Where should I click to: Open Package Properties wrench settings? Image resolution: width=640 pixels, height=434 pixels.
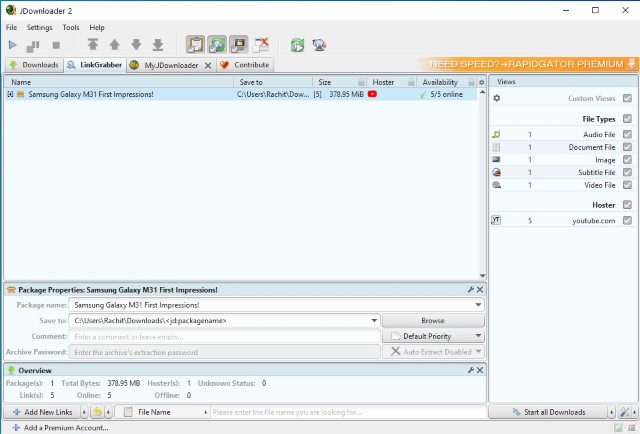click(471, 289)
